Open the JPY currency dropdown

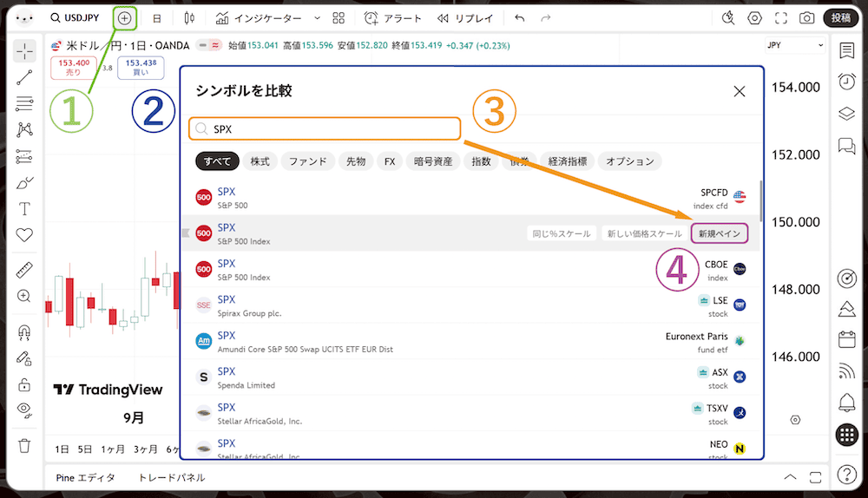pyautogui.click(x=795, y=45)
